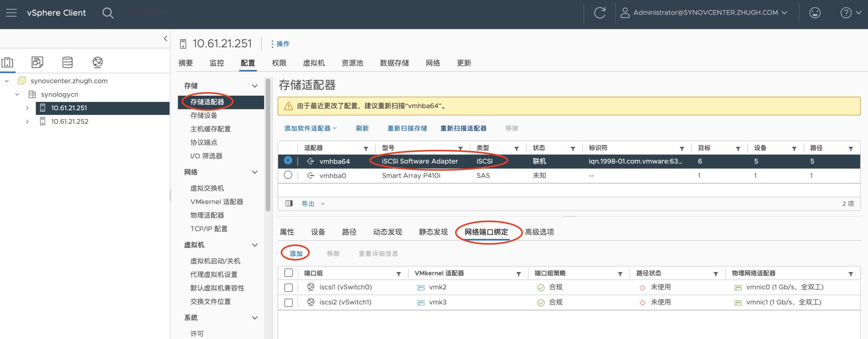Collapse the 系统 section
The height and width of the screenshot is (339, 868).
click(x=255, y=318)
